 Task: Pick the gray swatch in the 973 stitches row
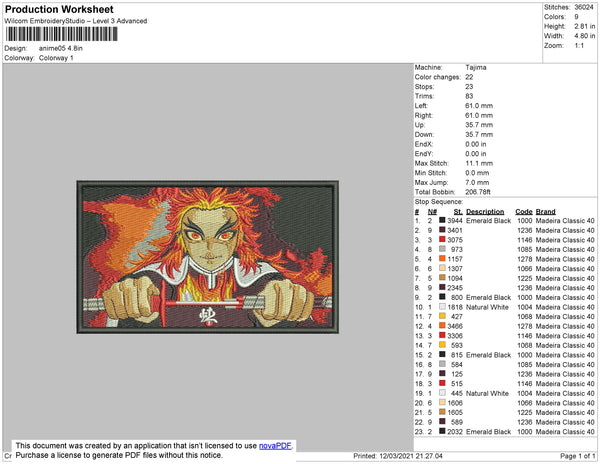(x=442, y=249)
